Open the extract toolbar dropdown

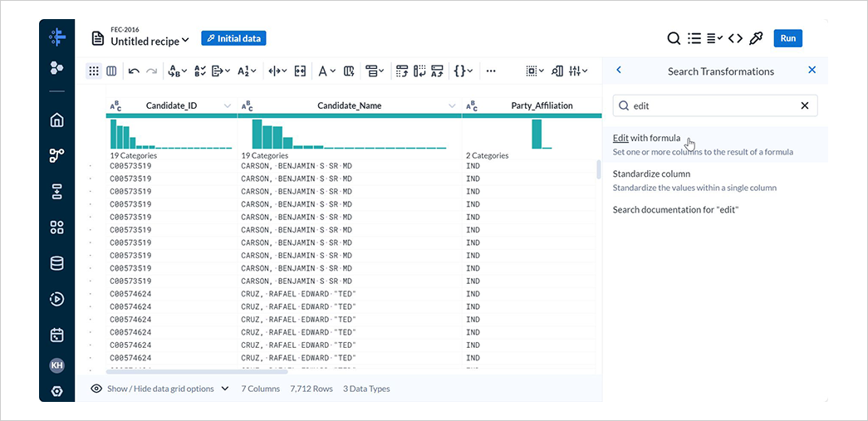(221, 71)
